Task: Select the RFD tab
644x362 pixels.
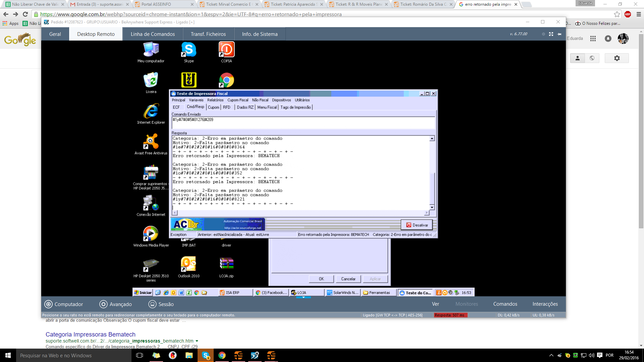Action: click(x=227, y=107)
